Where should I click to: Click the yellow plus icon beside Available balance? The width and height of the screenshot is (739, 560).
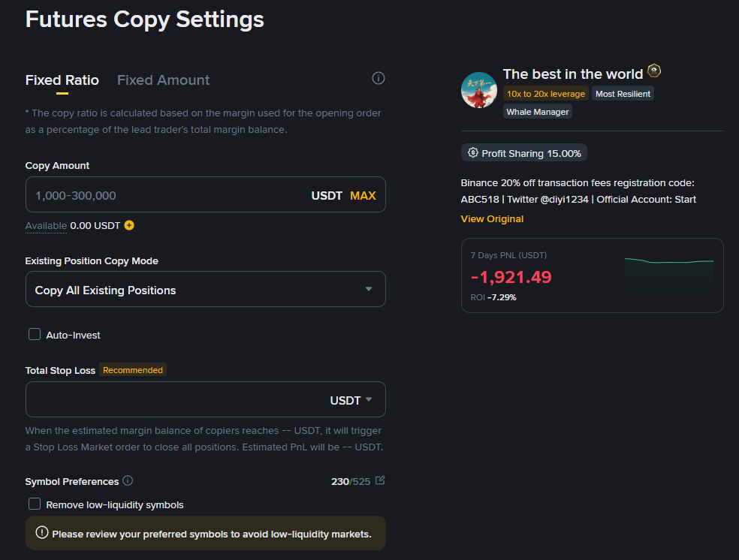(x=128, y=225)
